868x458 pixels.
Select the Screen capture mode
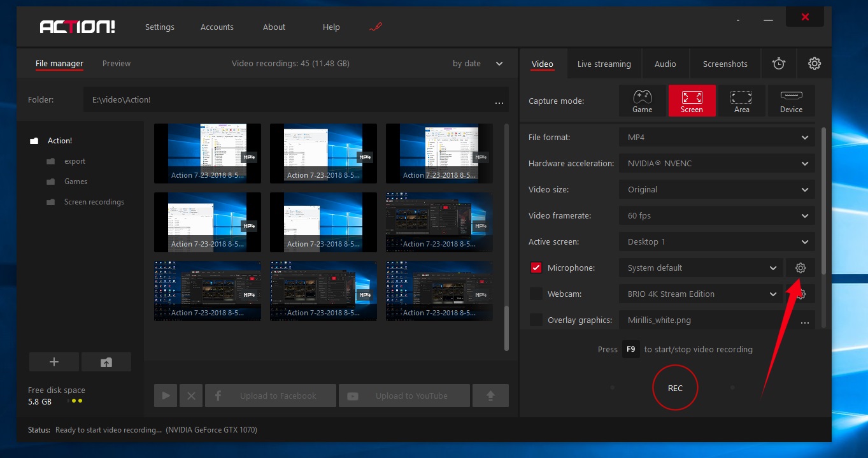pyautogui.click(x=692, y=101)
